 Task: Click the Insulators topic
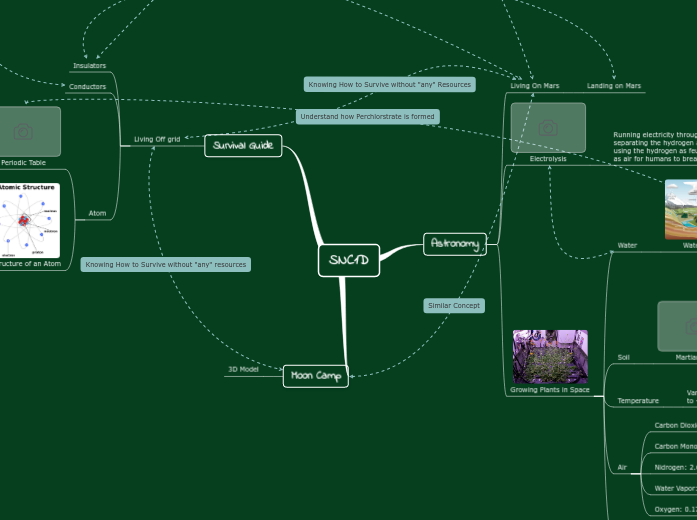[89, 65]
